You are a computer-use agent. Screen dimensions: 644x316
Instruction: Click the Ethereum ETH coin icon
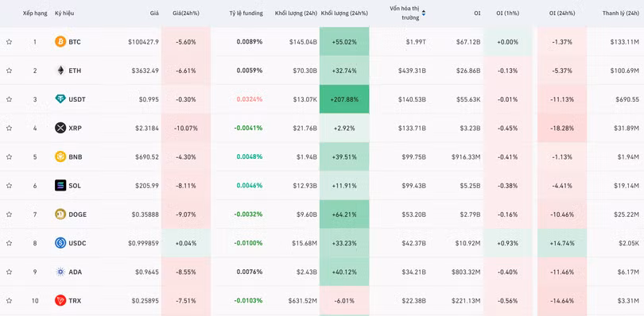pos(60,70)
